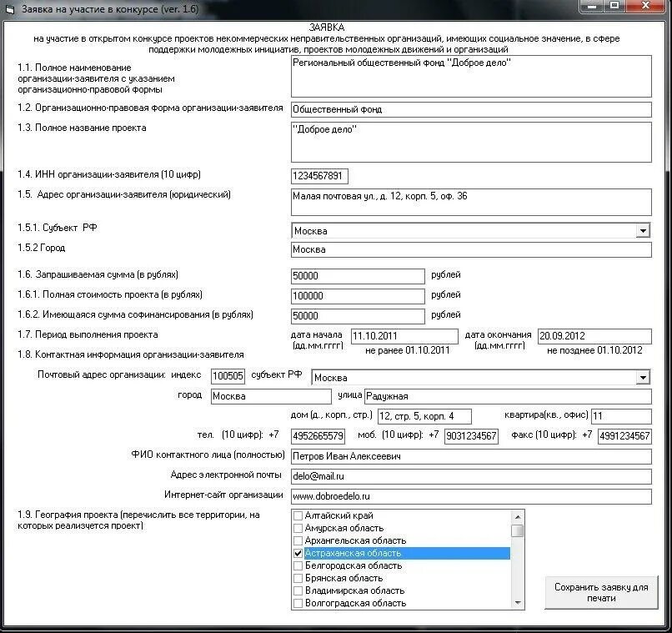Click scroll-down arrow in regions list

pyautogui.click(x=518, y=603)
